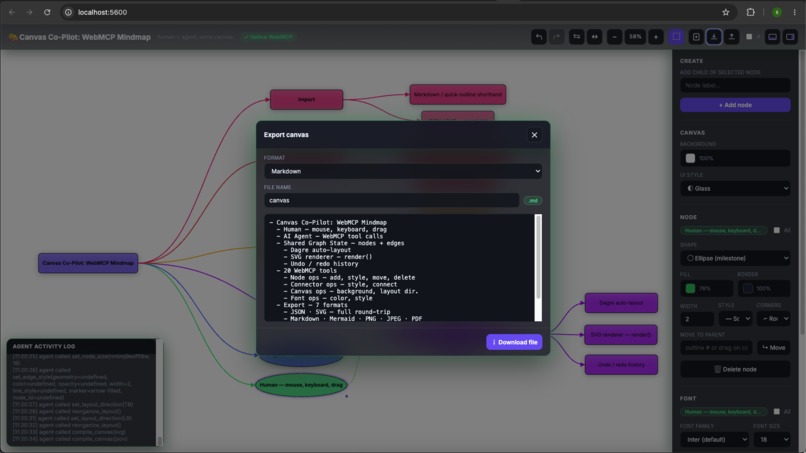The height and width of the screenshot is (453, 806).
Task: Click the light gray theme square in toolbar
Action: tap(749, 37)
